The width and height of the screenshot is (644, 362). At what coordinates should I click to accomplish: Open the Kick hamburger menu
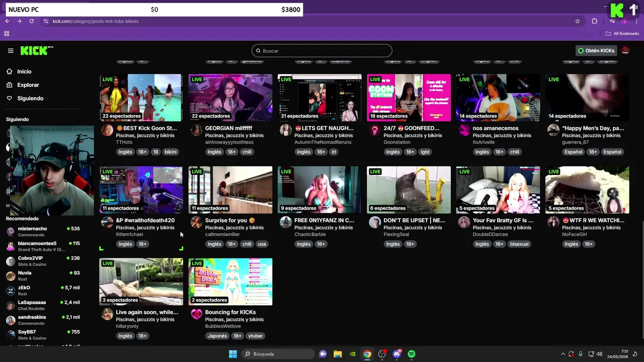click(x=11, y=51)
